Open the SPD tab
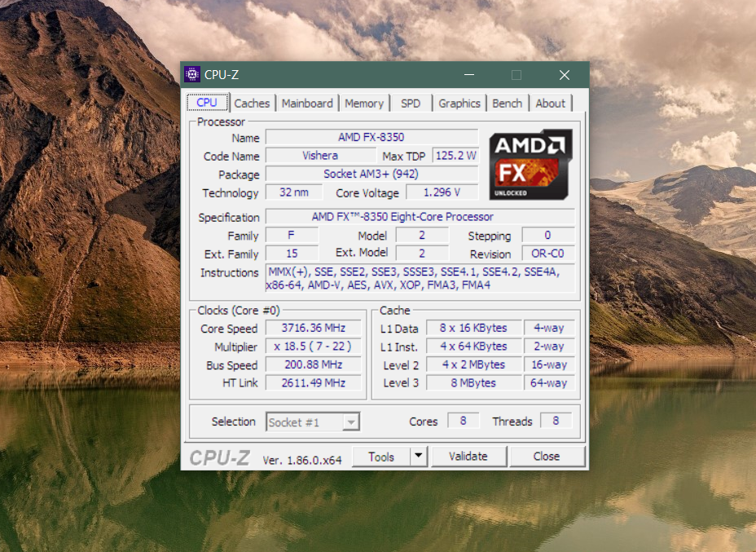 (411, 104)
